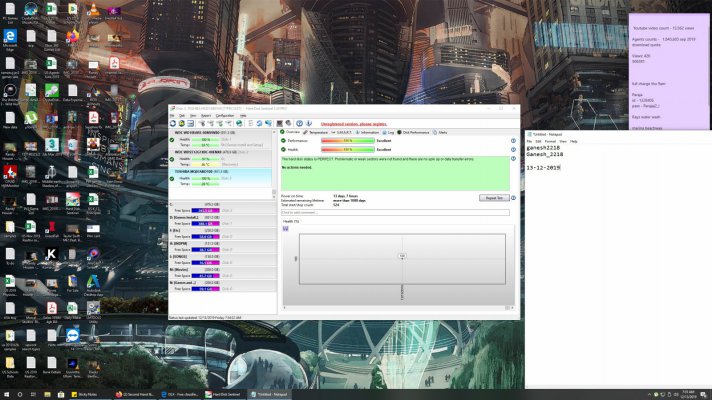Open the action center notification icon
The width and height of the screenshot is (712, 400).
coord(703,395)
